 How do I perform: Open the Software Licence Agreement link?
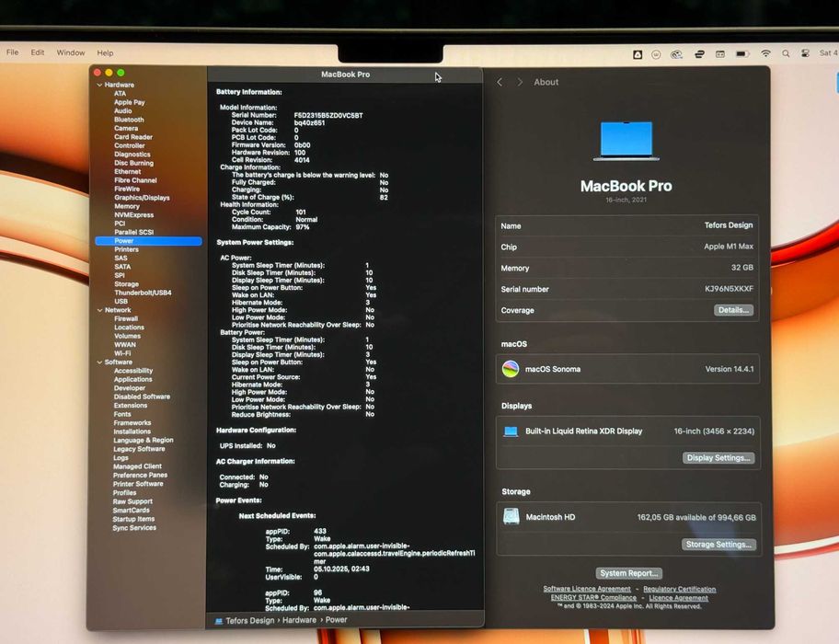[587, 589]
